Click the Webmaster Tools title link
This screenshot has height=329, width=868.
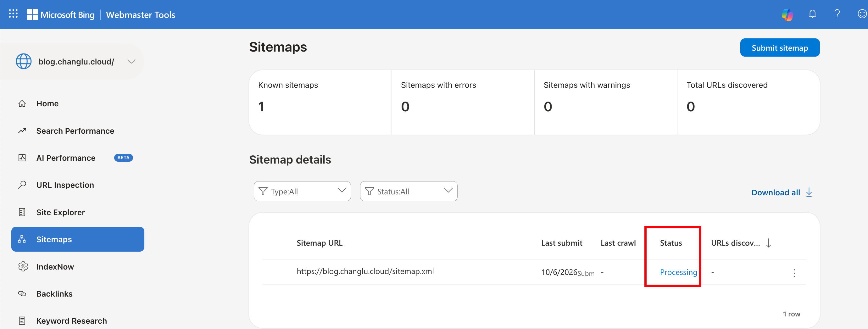pyautogui.click(x=141, y=14)
